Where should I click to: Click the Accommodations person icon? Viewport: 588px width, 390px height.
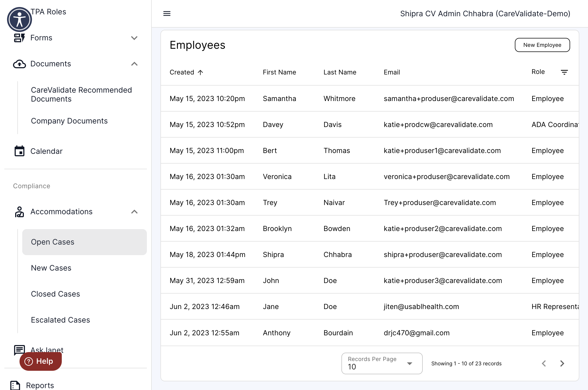19,212
